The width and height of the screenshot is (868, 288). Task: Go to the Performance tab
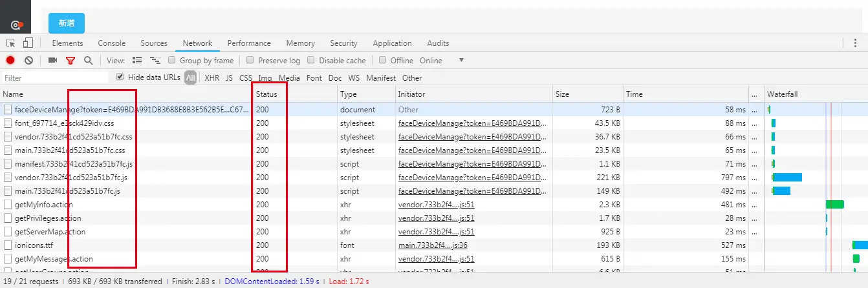(249, 43)
